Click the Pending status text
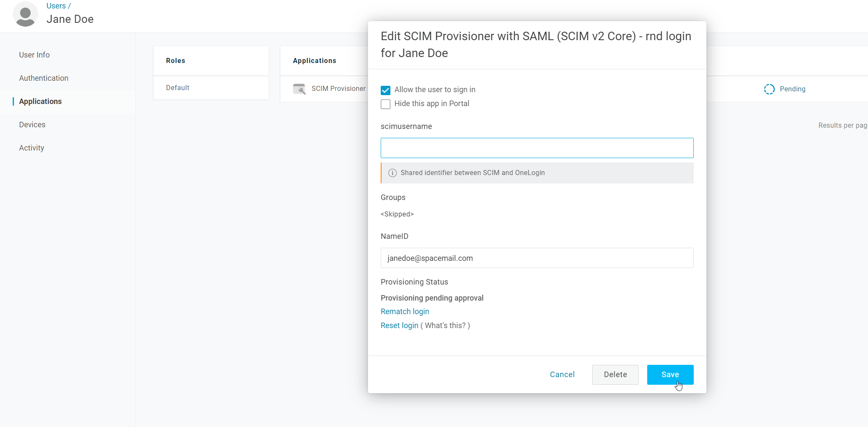The height and width of the screenshot is (427, 868). tap(792, 89)
